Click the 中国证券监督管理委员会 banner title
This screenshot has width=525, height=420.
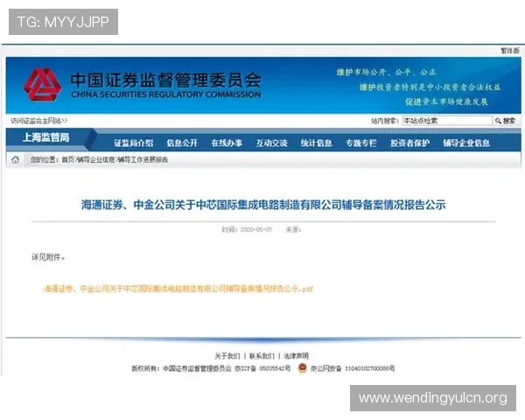(165, 80)
